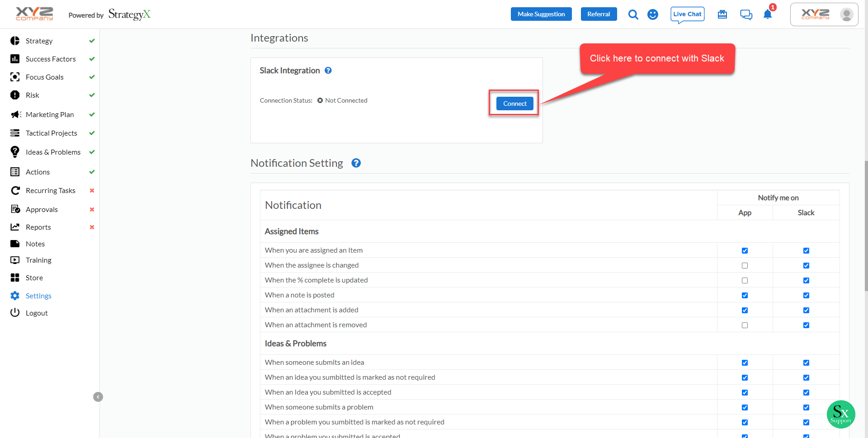The image size is (868, 438).
Task: Toggle App checkbox for assignee is changed
Action: click(x=745, y=266)
